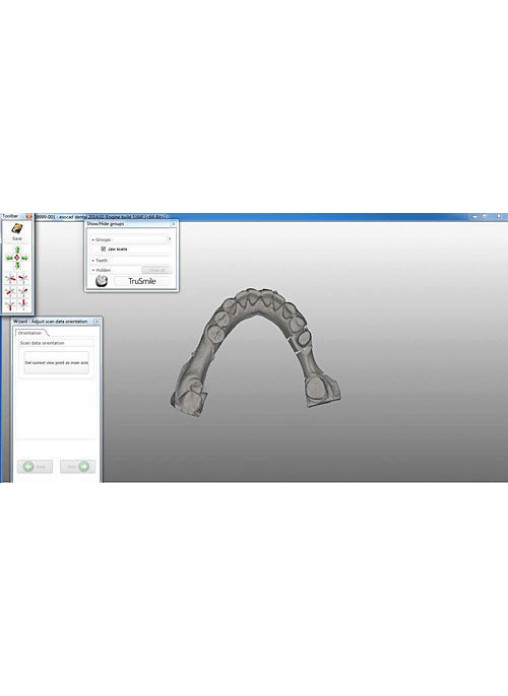Click Set current view point as main axis
Viewport: 508px width, 696px height.
pyautogui.click(x=56, y=363)
